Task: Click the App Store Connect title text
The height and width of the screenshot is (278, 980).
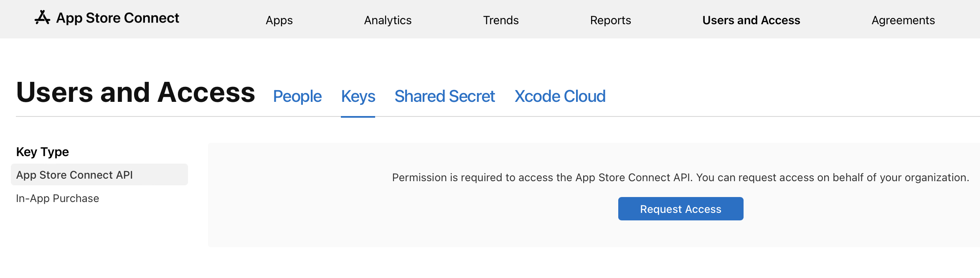Action: tap(117, 18)
